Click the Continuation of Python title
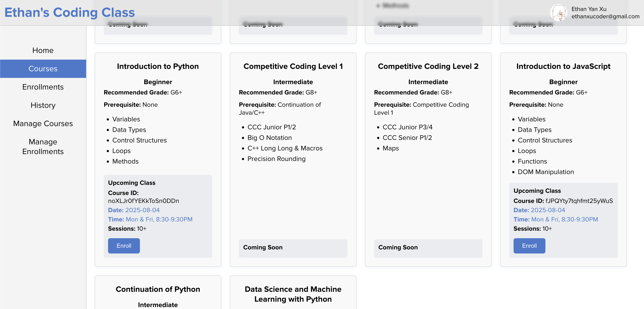The height and width of the screenshot is (309, 644). 158,289
